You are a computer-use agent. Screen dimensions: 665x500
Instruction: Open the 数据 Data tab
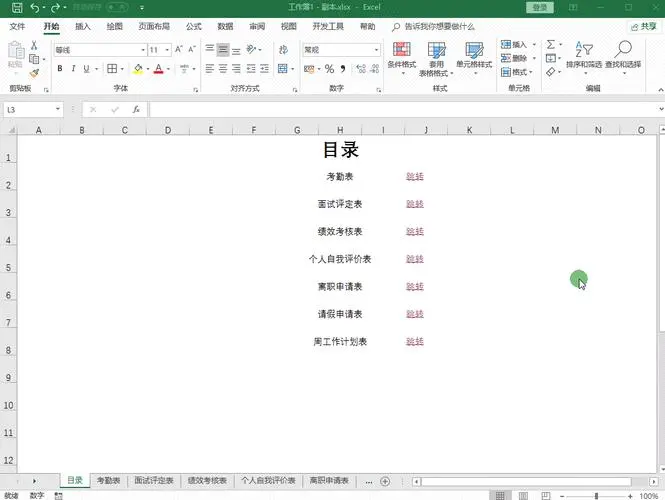[x=225, y=26]
